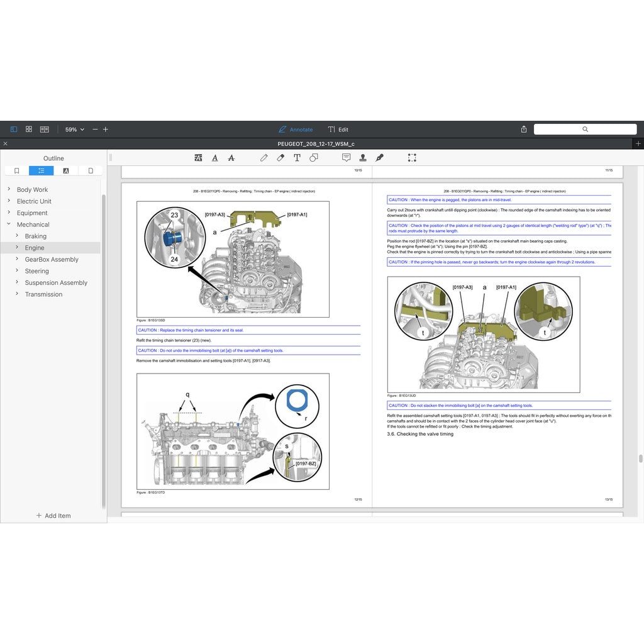The height and width of the screenshot is (644, 644).
Task: Open the 59% zoom level dropdown
Action: coord(75,130)
